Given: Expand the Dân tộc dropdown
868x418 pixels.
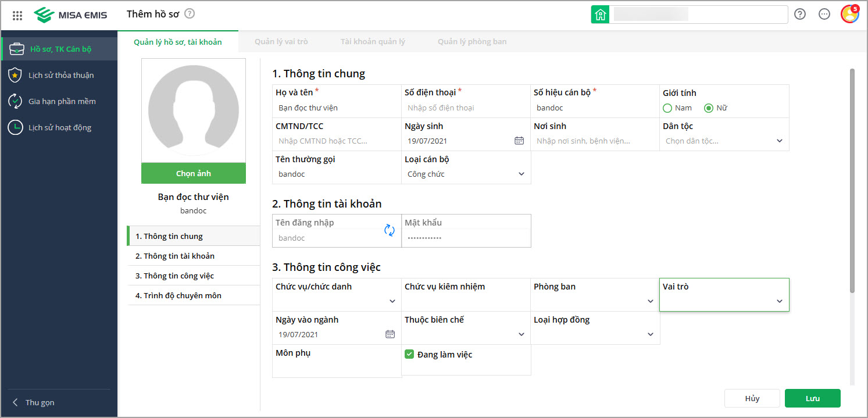Looking at the screenshot, I should coord(780,141).
